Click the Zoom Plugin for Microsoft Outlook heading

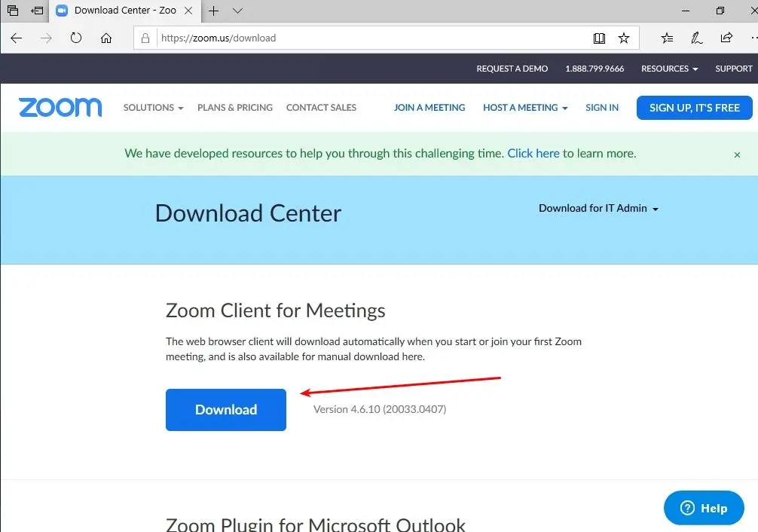pyautogui.click(x=315, y=524)
